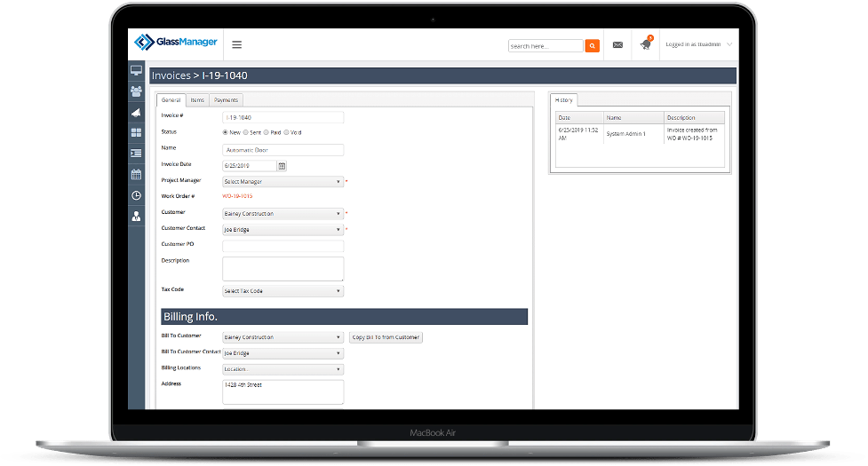Open the Billing Locations dropdown

tap(283, 369)
